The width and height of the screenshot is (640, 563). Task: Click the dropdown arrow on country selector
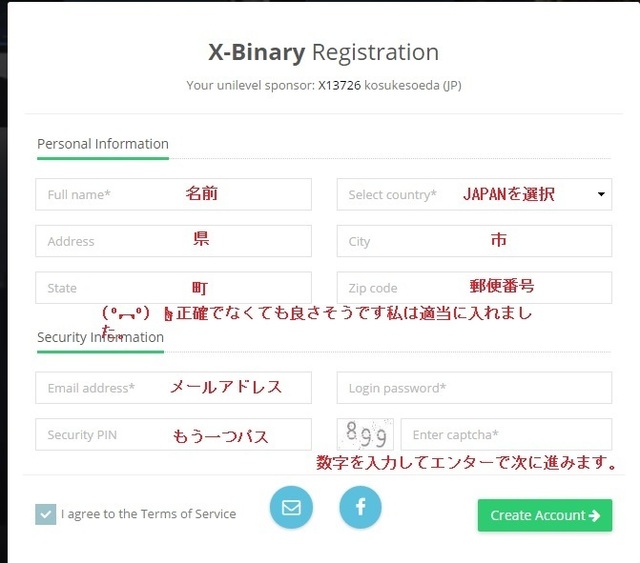(601, 194)
